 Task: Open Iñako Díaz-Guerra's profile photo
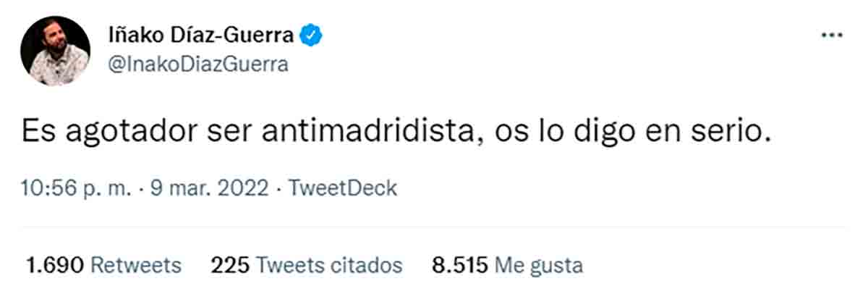55,50
